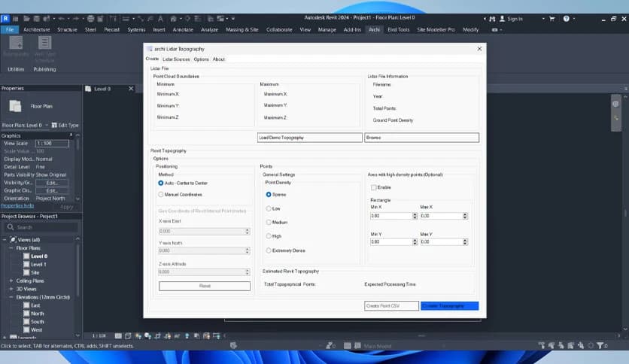
Task: Switch to the Lidar Sources tab
Action: [x=176, y=59]
